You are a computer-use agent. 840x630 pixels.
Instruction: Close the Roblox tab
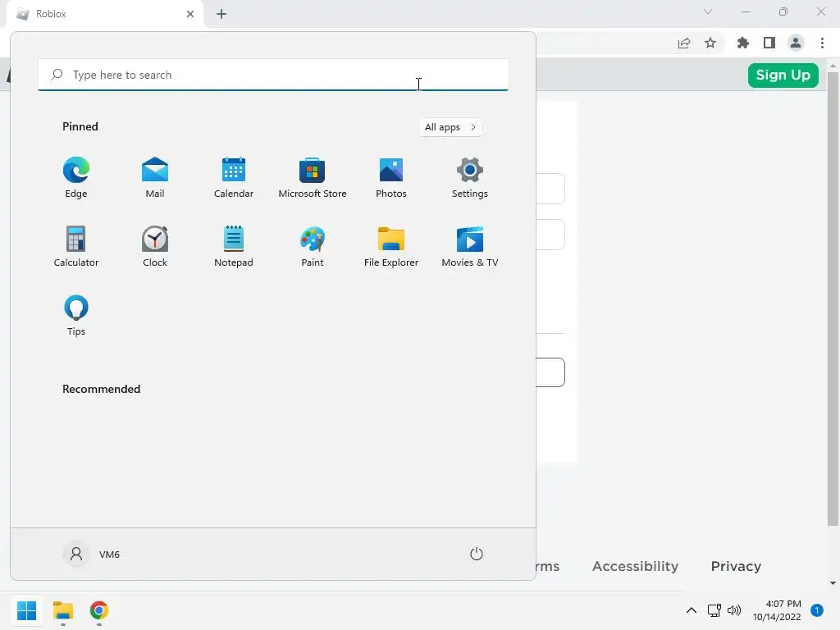[x=190, y=14]
